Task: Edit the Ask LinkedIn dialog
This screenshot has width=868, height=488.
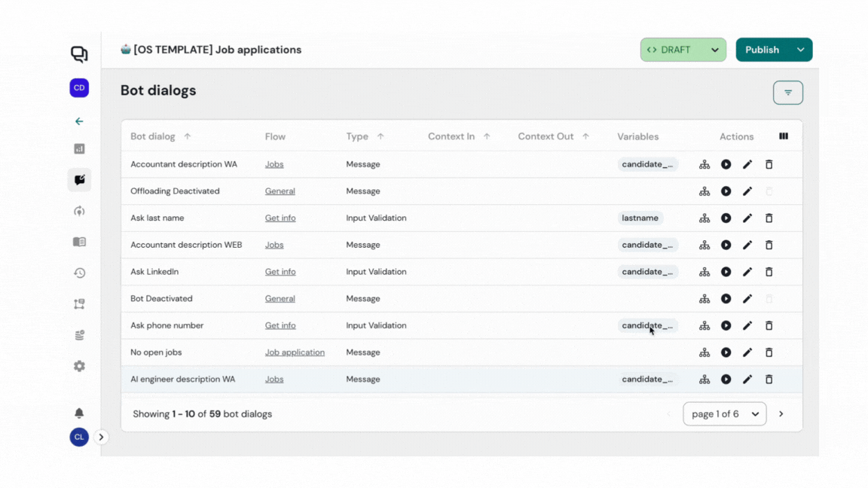Action: pos(747,272)
